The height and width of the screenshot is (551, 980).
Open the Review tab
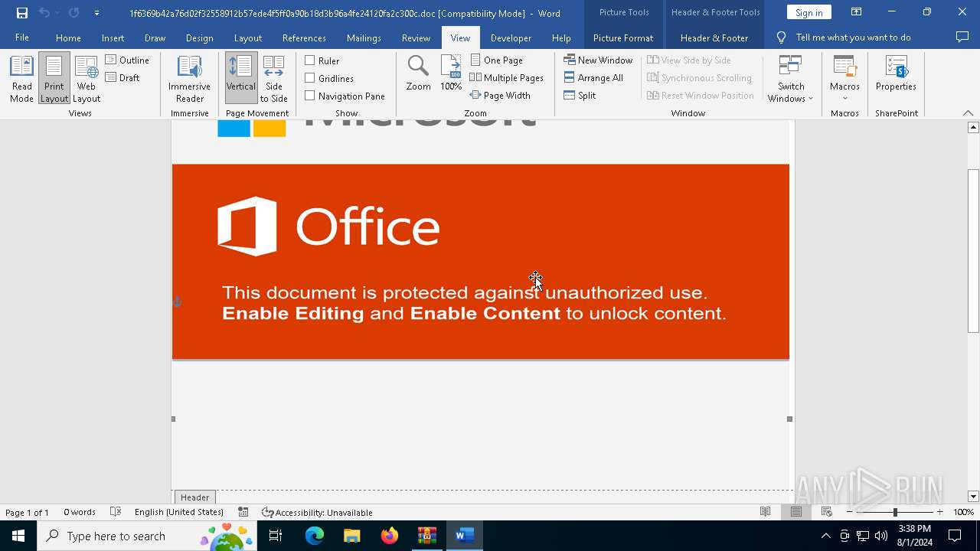click(x=416, y=37)
